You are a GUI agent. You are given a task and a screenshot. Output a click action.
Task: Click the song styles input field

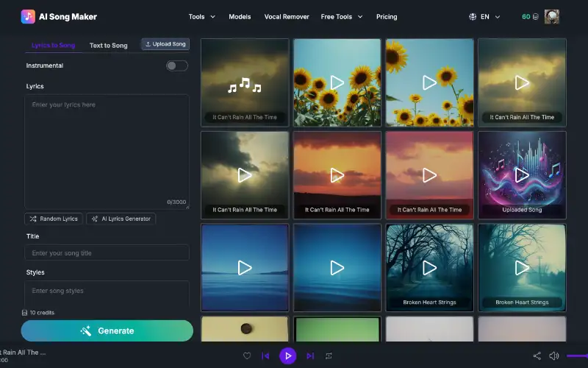107,293
